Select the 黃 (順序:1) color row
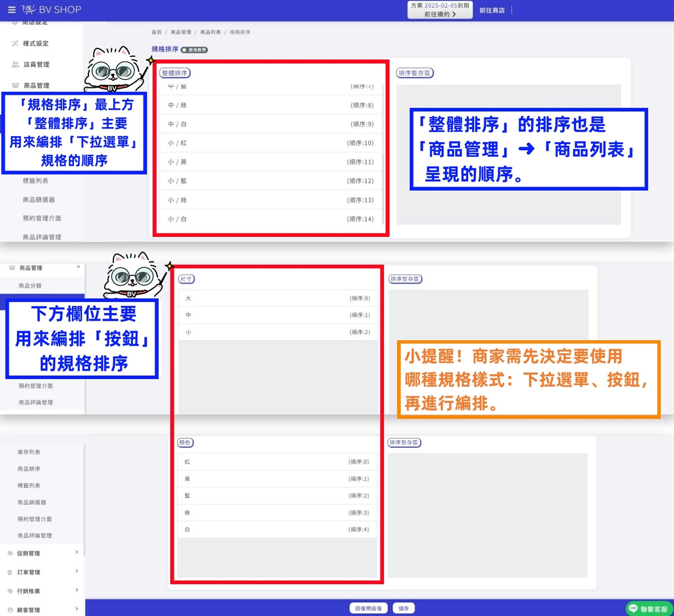This screenshot has width=674, height=616. 277,479
